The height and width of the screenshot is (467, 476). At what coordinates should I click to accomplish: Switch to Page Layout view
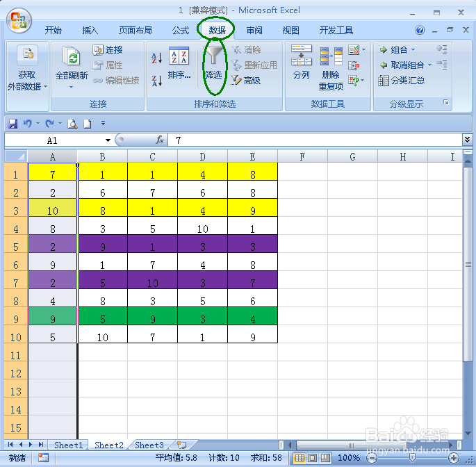point(313,457)
